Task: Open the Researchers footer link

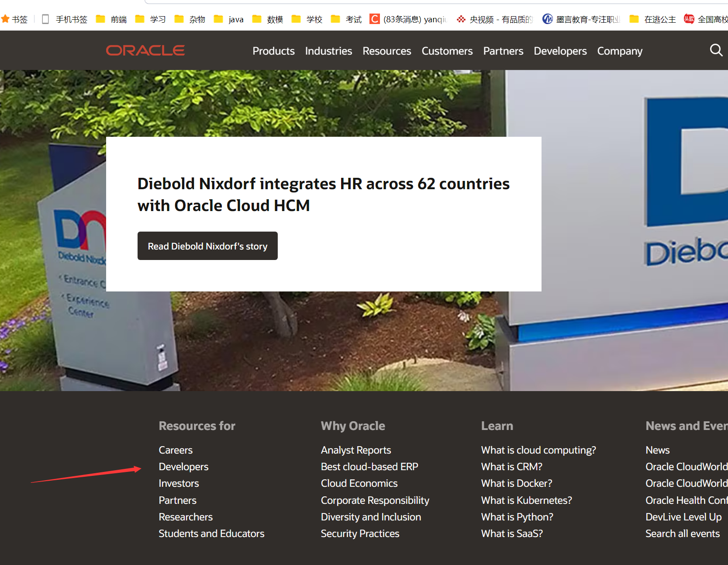Action: pyautogui.click(x=186, y=517)
